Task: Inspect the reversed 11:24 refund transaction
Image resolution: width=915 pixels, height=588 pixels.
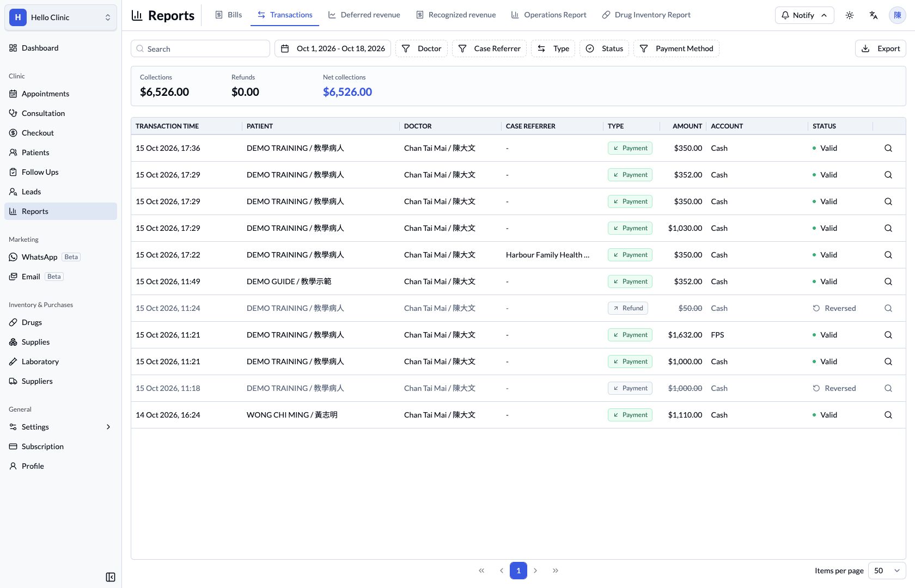Action: (888, 308)
